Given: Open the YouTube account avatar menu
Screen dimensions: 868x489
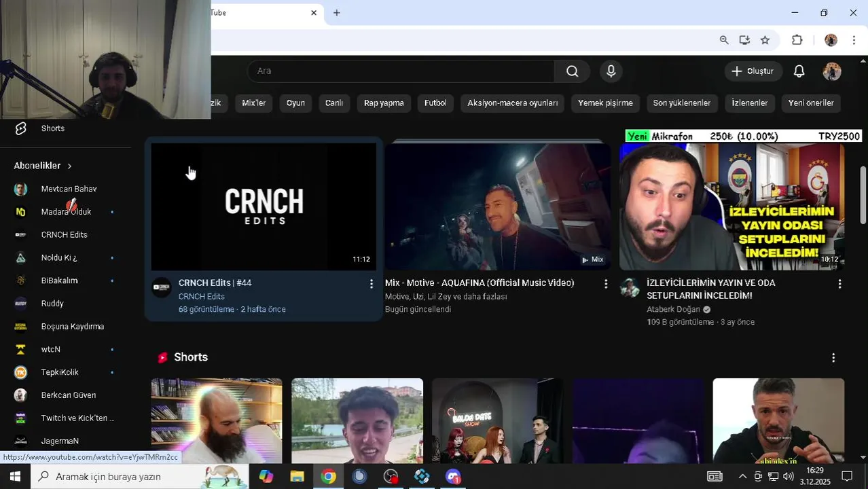Looking at the screenshot, I should pyautogui.click(x=832, y=71).
